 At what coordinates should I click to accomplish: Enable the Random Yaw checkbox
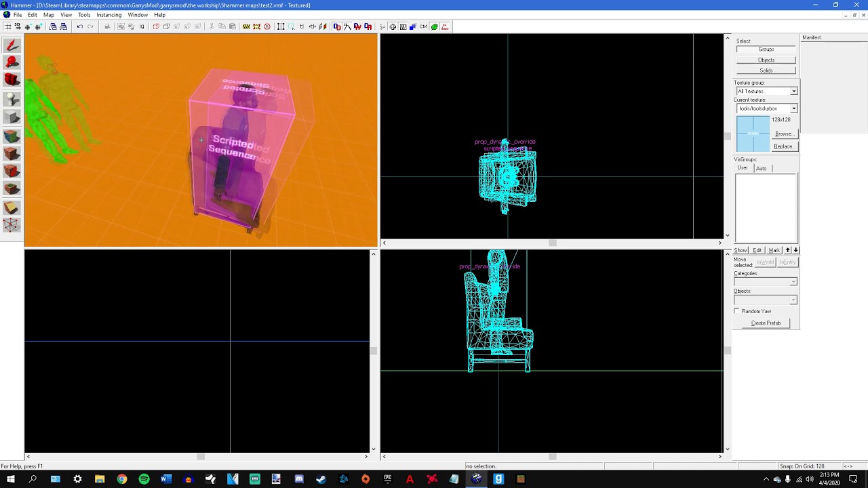(737, 311)
